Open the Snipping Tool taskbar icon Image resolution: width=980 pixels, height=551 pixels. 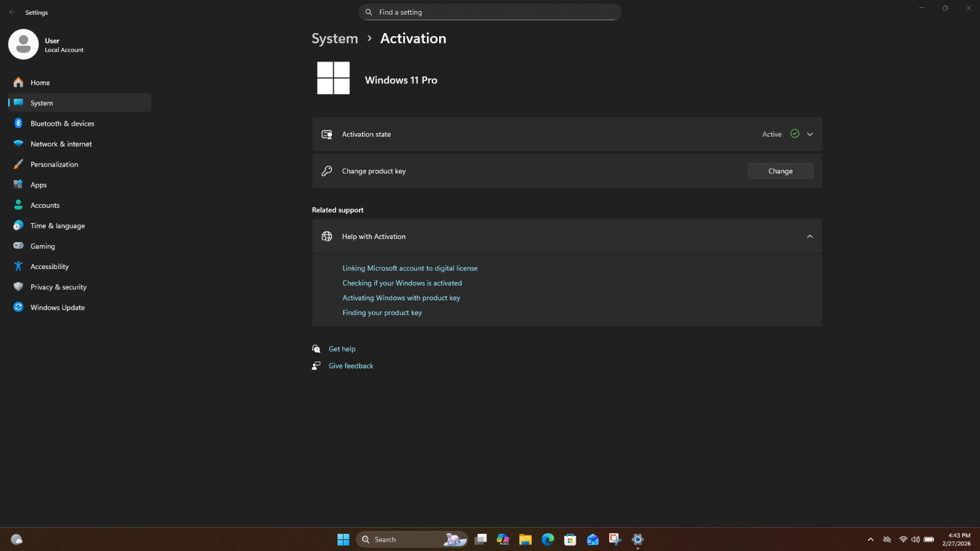click(615, 539)
